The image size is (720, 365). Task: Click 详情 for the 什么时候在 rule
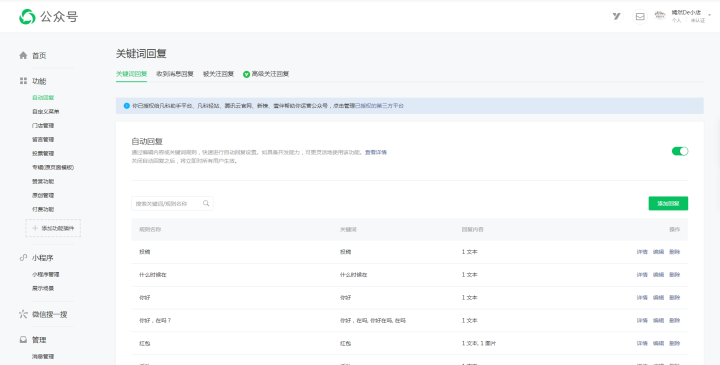point(642,275)
